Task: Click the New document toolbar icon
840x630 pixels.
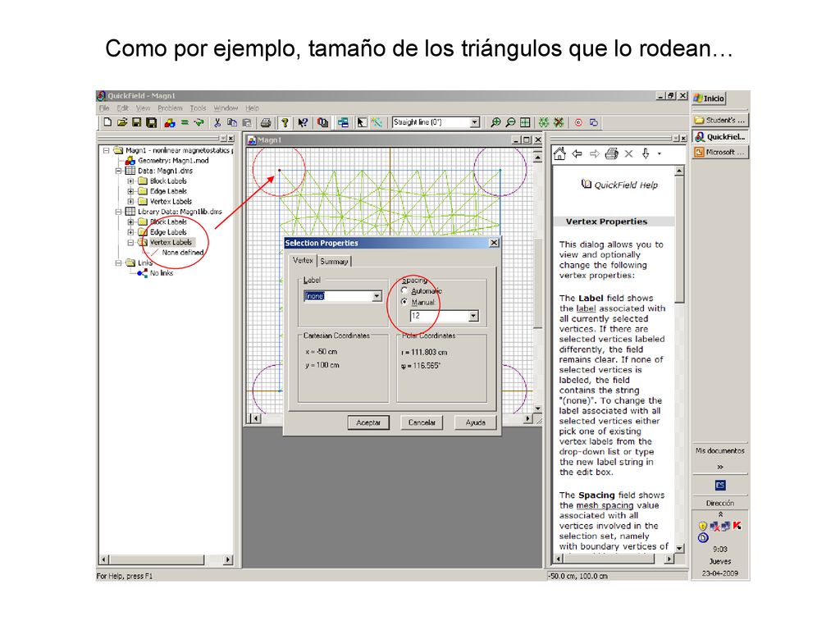Action: pos(107,122)
